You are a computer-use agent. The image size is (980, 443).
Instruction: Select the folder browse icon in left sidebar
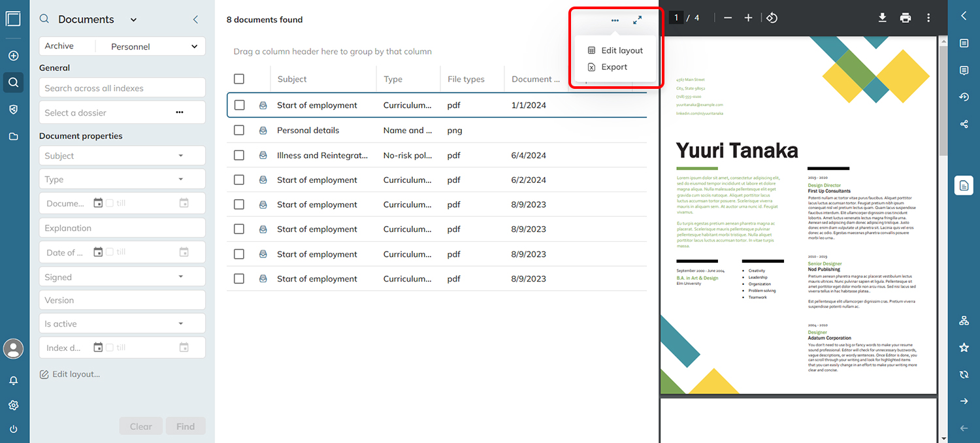[x=13, y=135]
